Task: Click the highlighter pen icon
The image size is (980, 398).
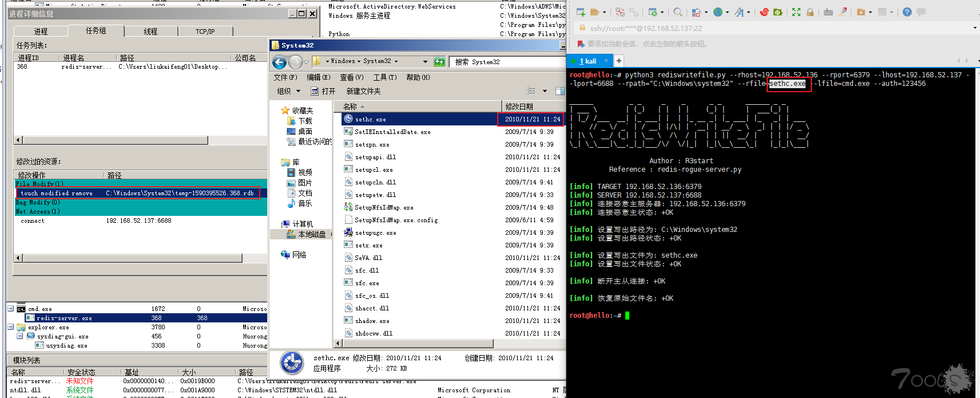Action: click(x=842, y=12)
